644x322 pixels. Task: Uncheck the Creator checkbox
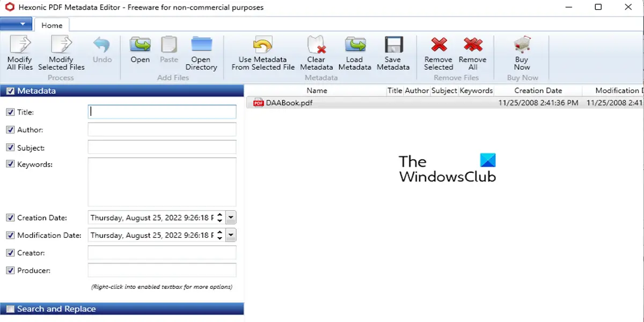[x=10, y=253]
